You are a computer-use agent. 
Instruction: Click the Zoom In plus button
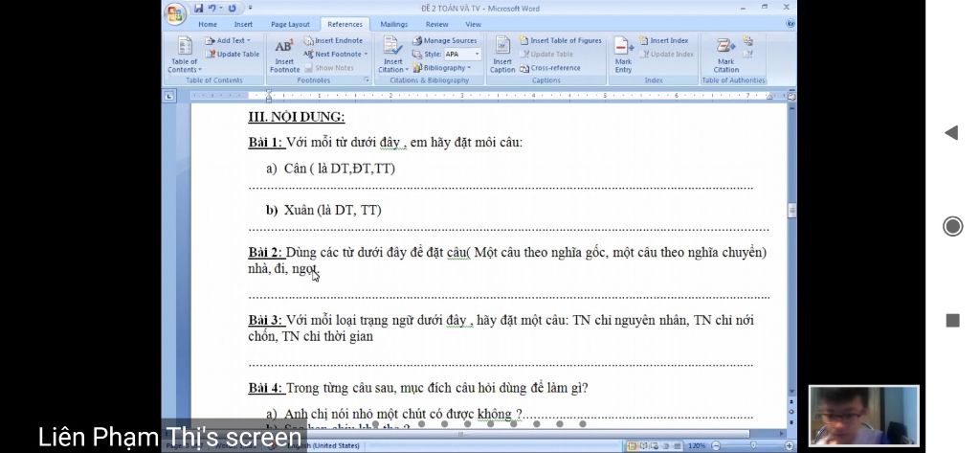(789, 445)
